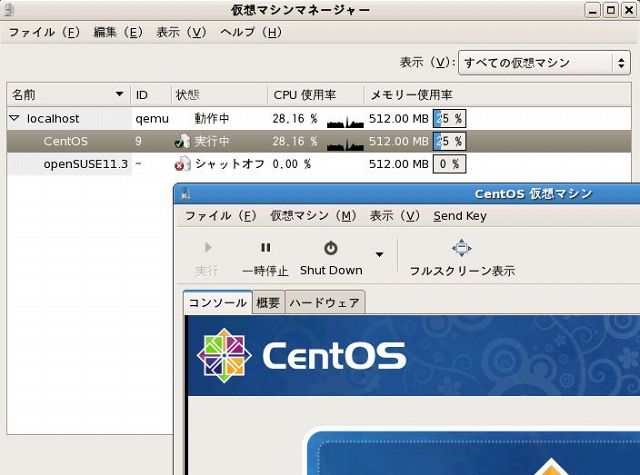This screenshot has width=640, height=475.
Task: Switch to the 概要 tab
Action: point(268,303)
